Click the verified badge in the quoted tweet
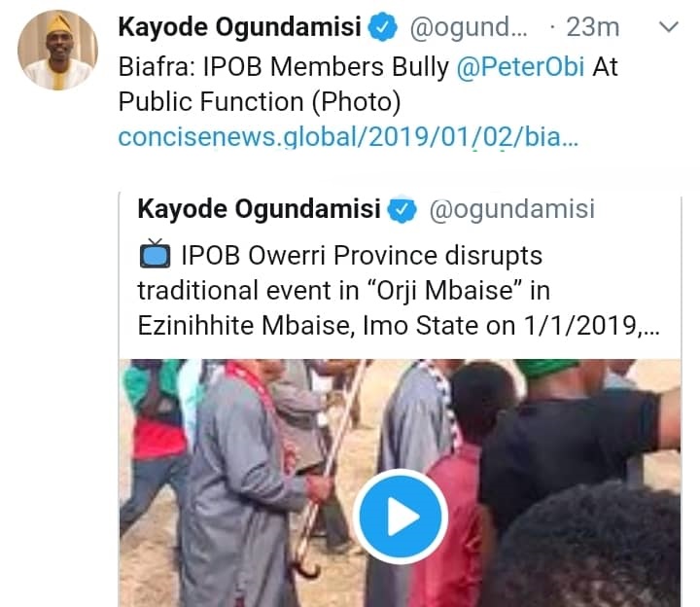Viewport: 700px width, 607px height. [x=402, y=209]
